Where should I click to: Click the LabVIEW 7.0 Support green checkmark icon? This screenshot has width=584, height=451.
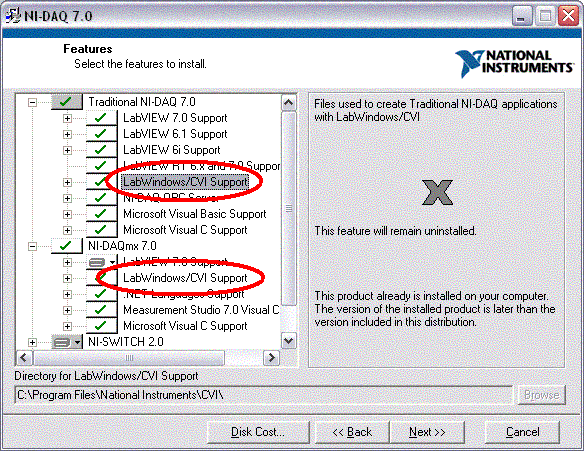pos(101,118)
